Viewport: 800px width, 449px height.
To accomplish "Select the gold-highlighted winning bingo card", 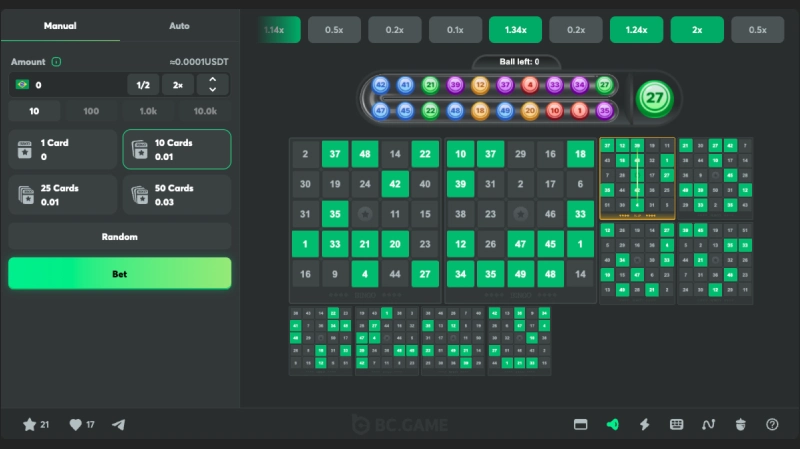I will [x=637, y=178].
